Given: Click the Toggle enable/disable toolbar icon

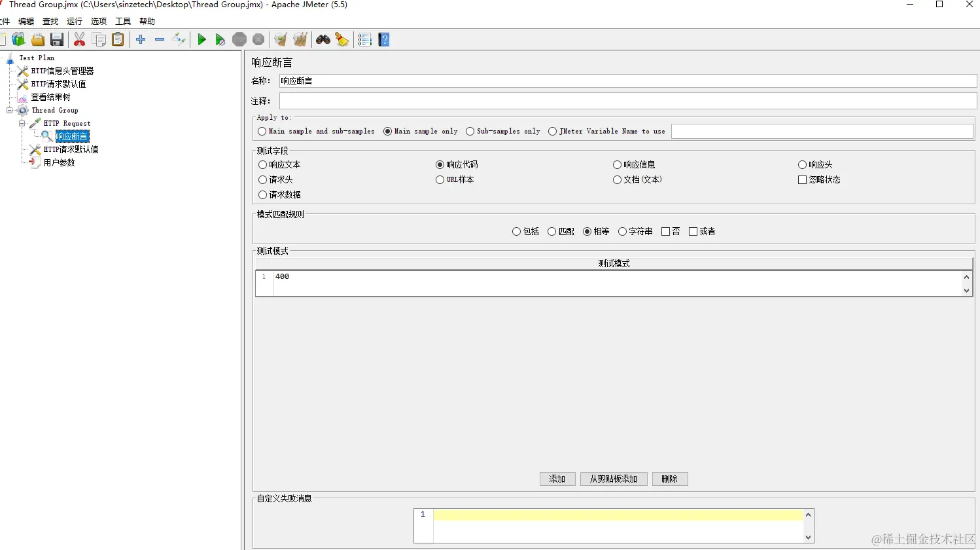Looking at the screenshot, I should pos(179,40).
